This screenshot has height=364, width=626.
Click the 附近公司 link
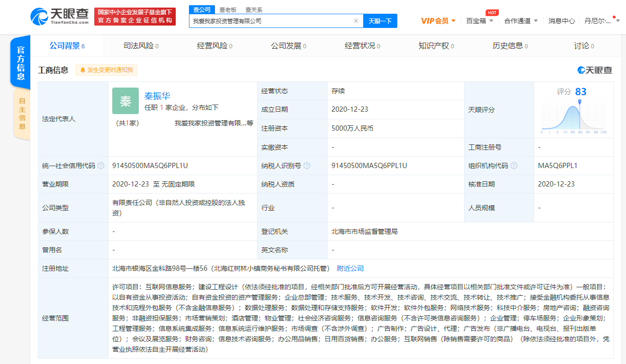(350, 268)
